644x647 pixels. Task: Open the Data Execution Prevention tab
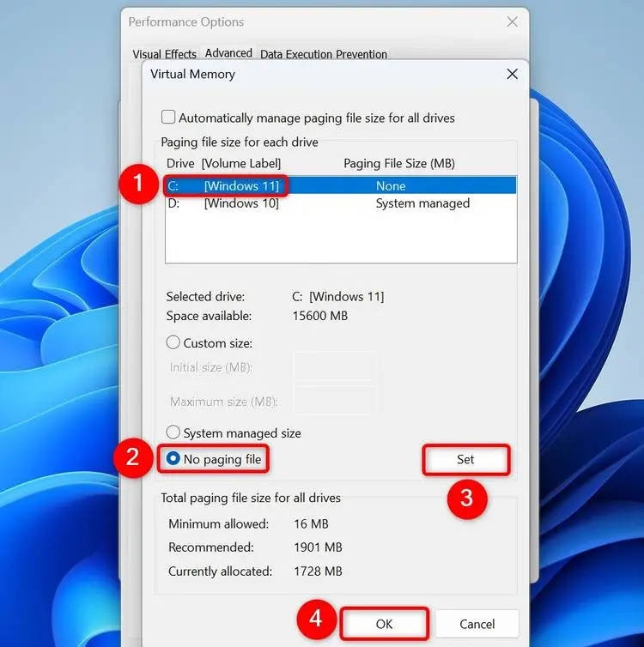pos(323,54)
